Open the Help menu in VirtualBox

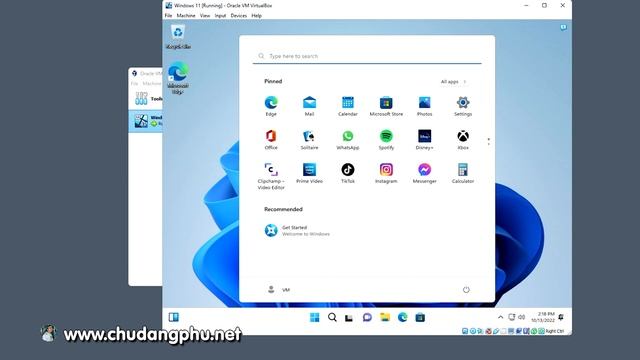point(256,16)
